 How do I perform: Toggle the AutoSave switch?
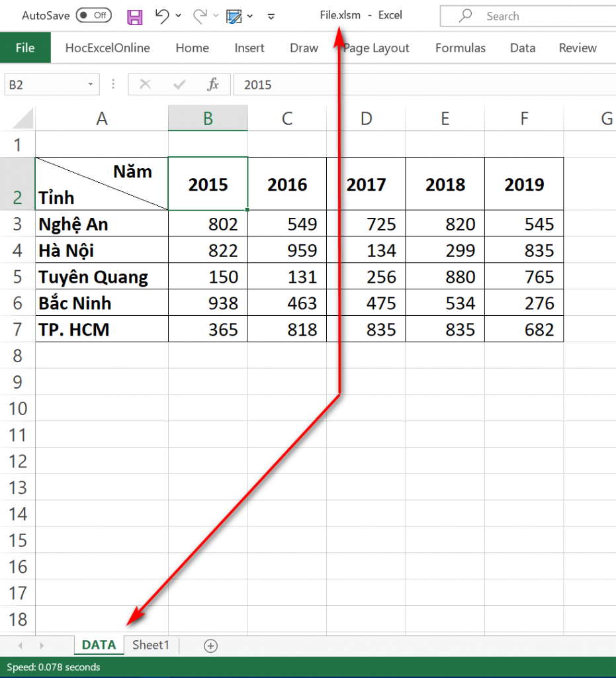pos(93,15)
